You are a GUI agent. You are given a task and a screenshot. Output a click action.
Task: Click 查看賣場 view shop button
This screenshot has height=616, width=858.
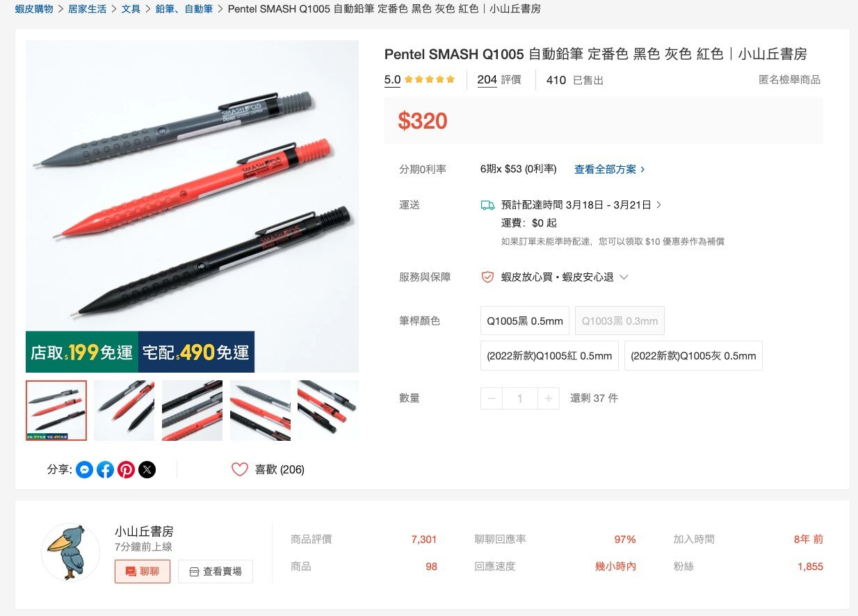coord(216,572)
